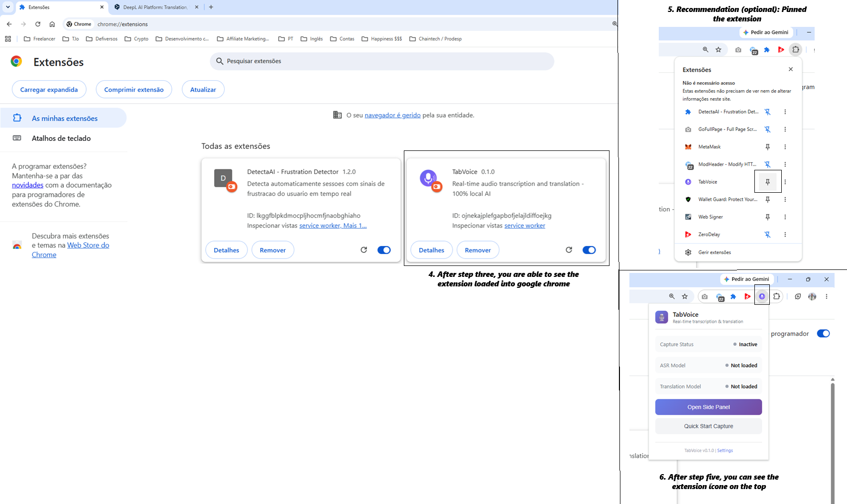847x504 pixels.
Task: Open the Happiness $$$ bookmarks folder
Action: coord(381,39)
